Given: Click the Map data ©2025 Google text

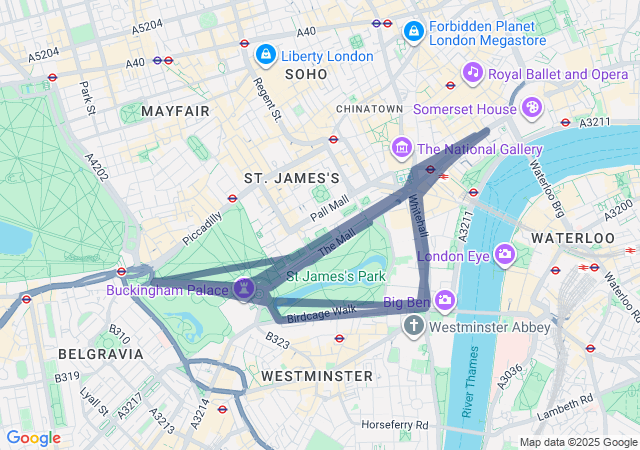Looking at the screenshot, I should click(x=578, y=442).
